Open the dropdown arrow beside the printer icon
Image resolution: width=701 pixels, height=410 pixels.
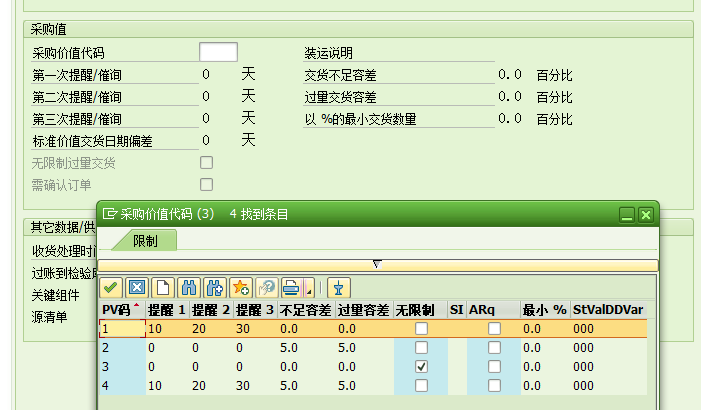pos(309,289)
